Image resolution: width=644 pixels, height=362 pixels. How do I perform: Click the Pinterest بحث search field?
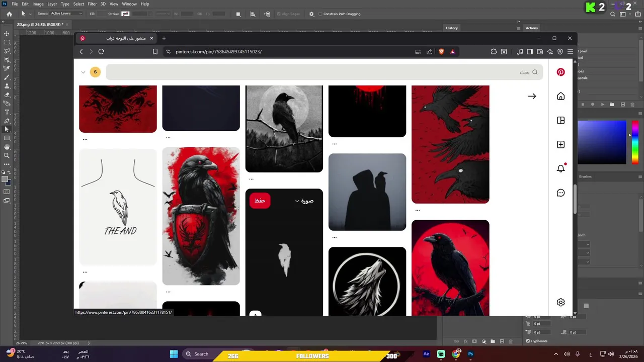click(324, 72)
